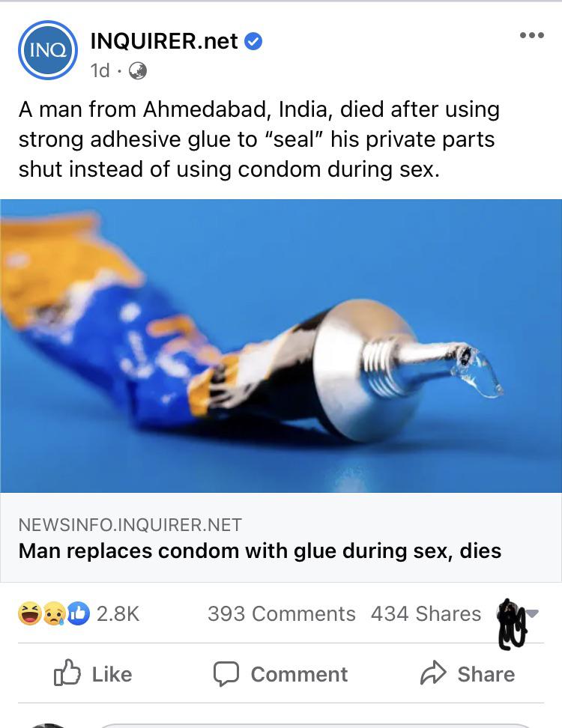Open the three-dot post options menu
This screenshot has width=562, height=728.
(532, 35)
